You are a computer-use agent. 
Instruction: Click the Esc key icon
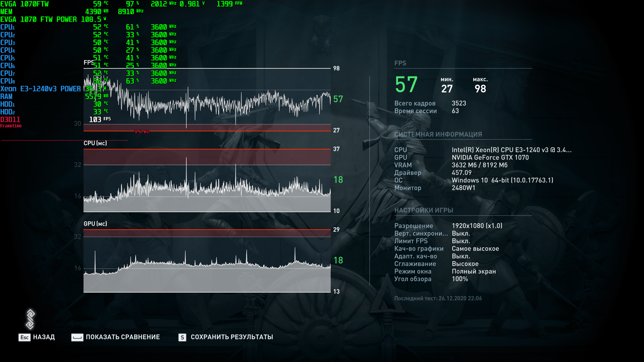click(24, 337)
